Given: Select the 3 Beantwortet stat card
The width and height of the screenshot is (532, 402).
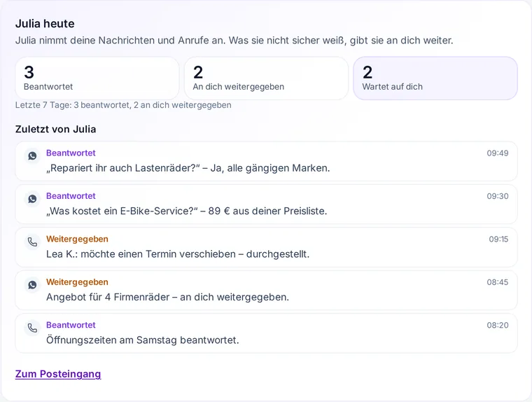Looking at the screenshot, I should [x=97, y=78].
